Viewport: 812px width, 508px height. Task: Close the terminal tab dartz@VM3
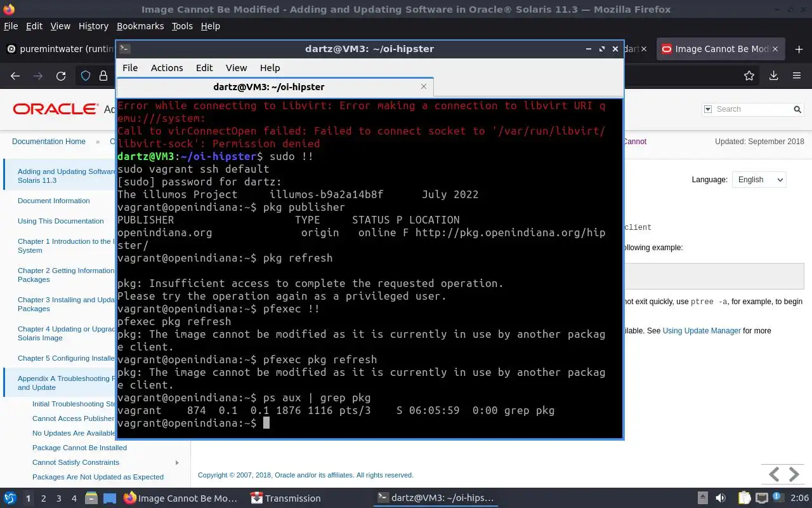[x=424, y=86]
